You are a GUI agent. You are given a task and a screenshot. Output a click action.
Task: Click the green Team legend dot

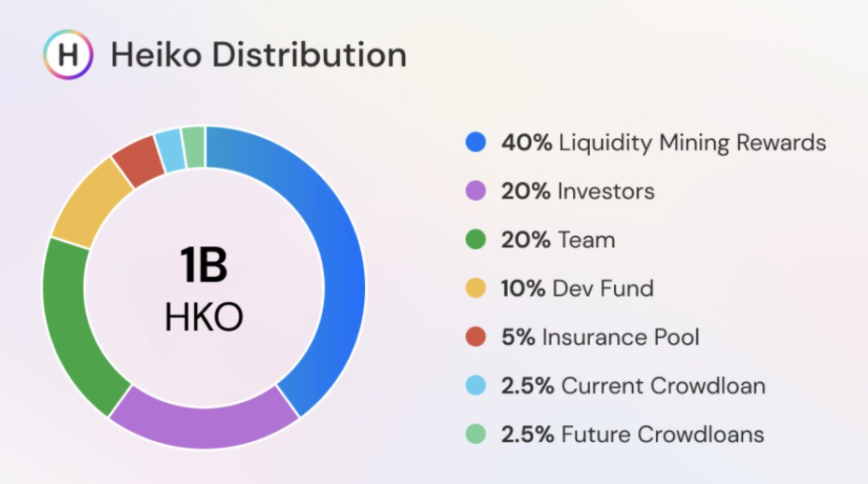coord(475,240)
